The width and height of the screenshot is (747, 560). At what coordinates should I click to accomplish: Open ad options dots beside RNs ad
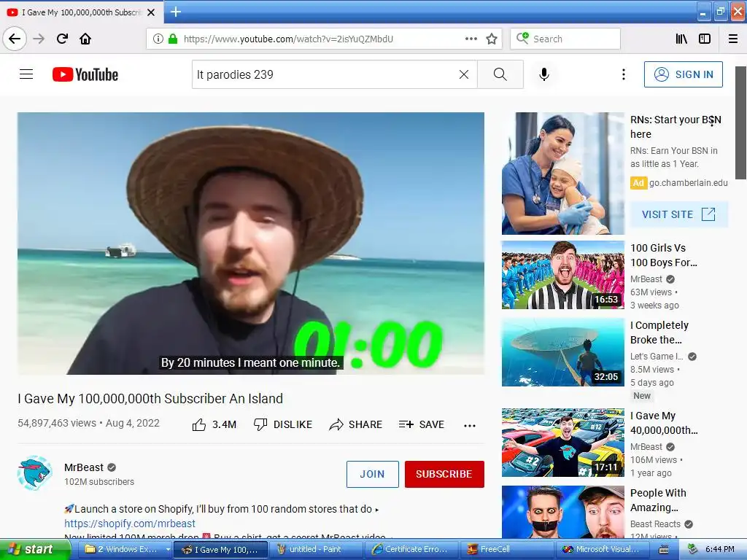pyautogui.click(x=712, y=121)
